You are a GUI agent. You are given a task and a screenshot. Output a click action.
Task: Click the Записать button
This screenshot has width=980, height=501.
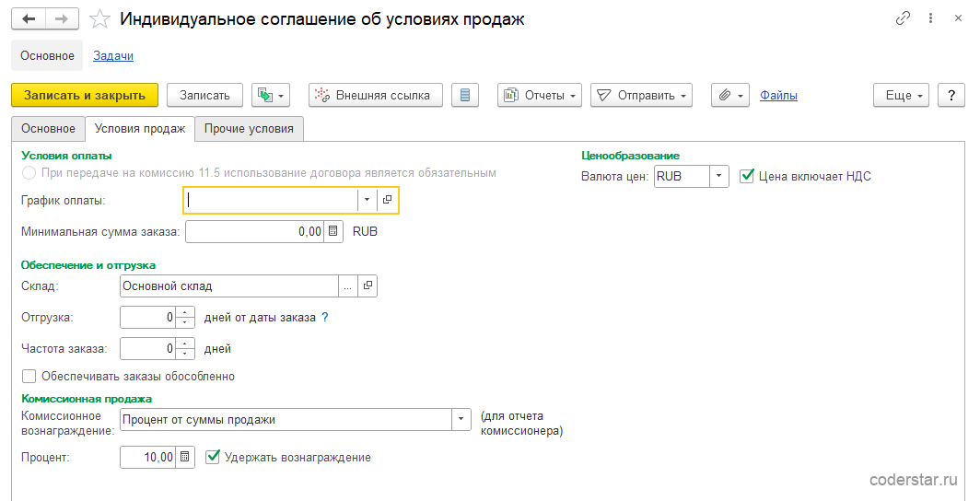205,95
